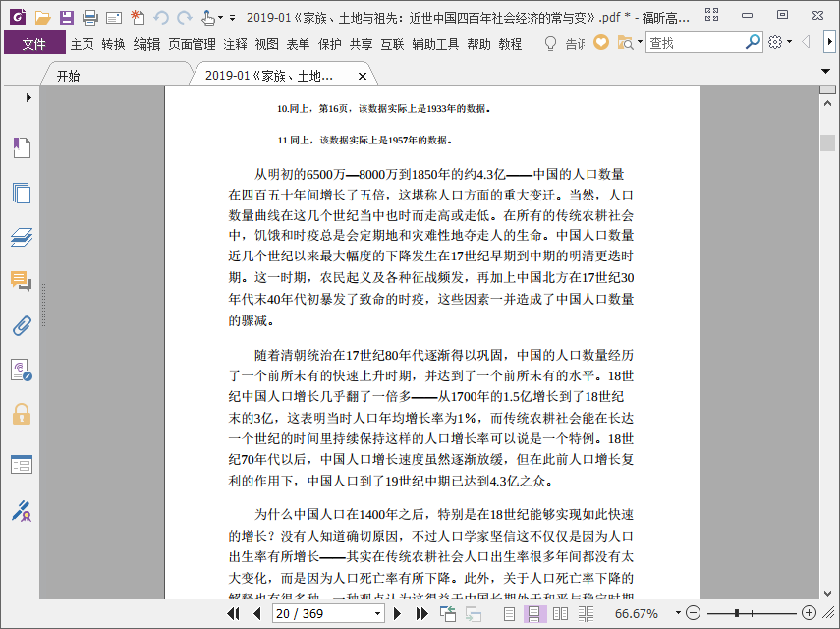Switch to continuous facing view
The height and width of the screenshot is (629, 840).
tap(587, 614)
